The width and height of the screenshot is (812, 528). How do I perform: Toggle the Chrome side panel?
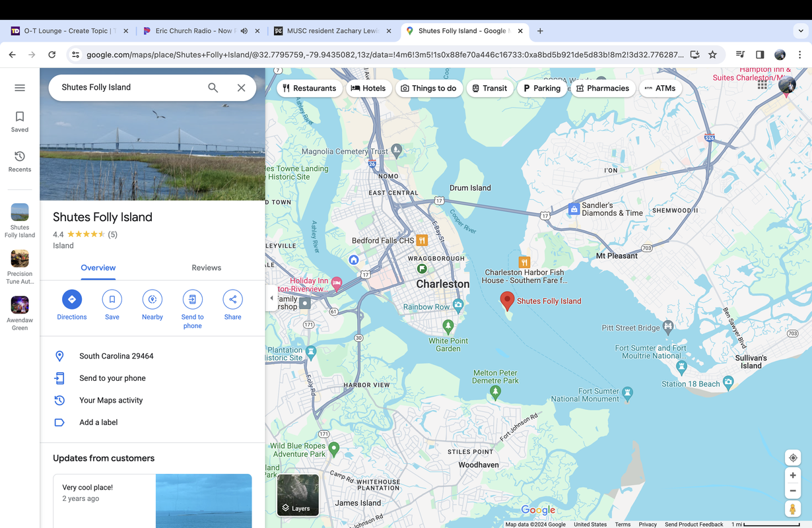click(760, 55)
